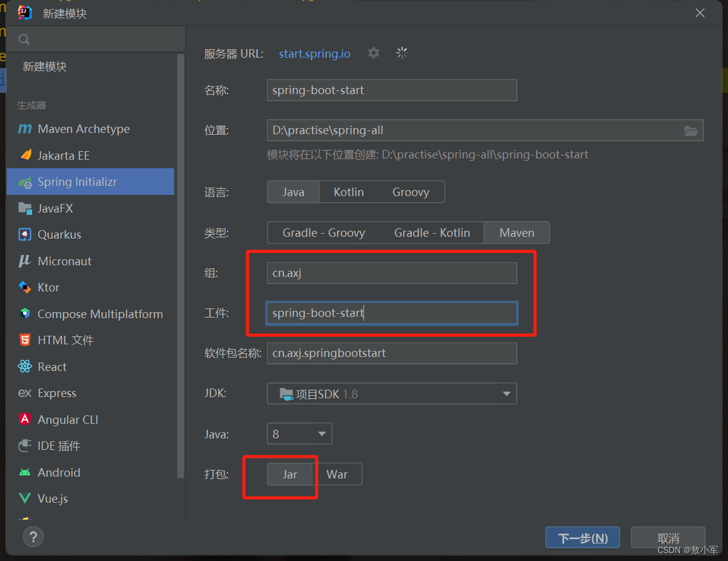
Task: Select Compose Multiplatform generator
Action: [x=90, y=314]
